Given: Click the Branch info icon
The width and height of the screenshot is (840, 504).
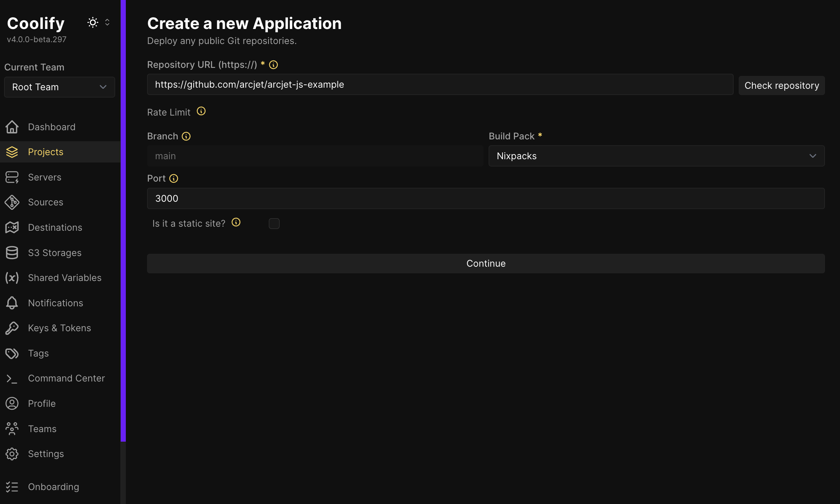Looking at the screenshot, I should coord(186,136).
